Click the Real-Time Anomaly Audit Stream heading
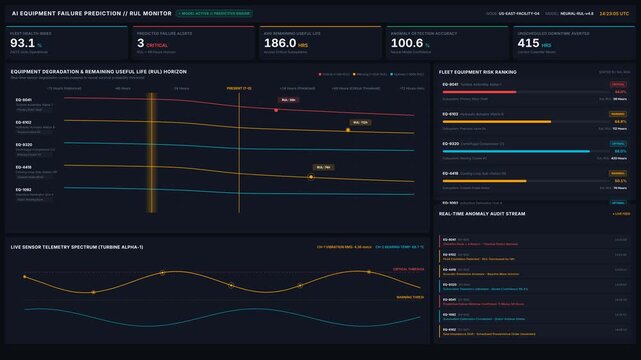This screenshot has width=641, height=360. (x=482, y=214)
